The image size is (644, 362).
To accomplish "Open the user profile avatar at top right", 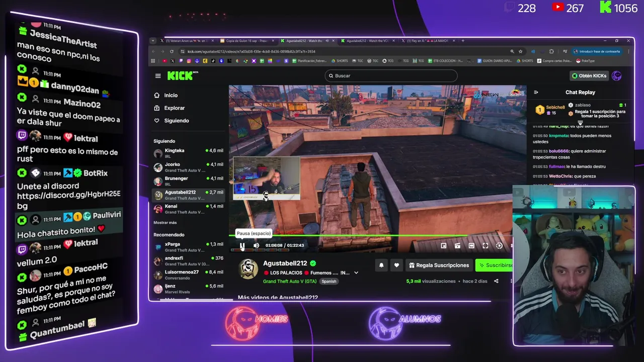I will (x=617, y=76).
